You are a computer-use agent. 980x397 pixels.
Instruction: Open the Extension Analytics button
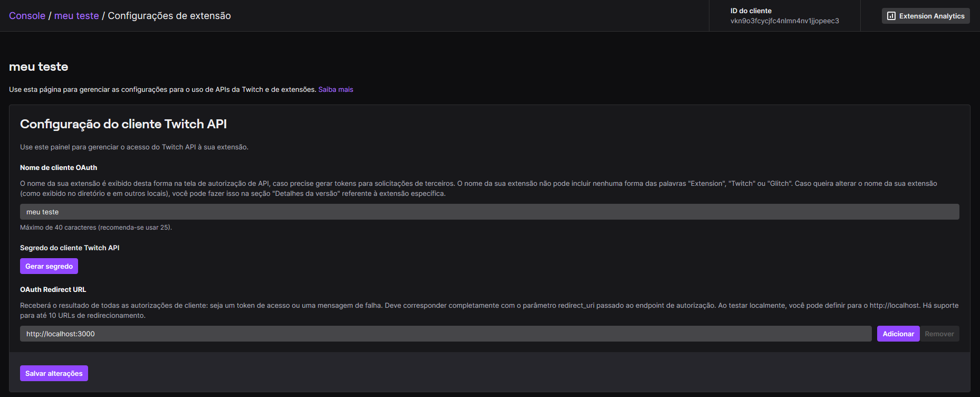(926, 16)
